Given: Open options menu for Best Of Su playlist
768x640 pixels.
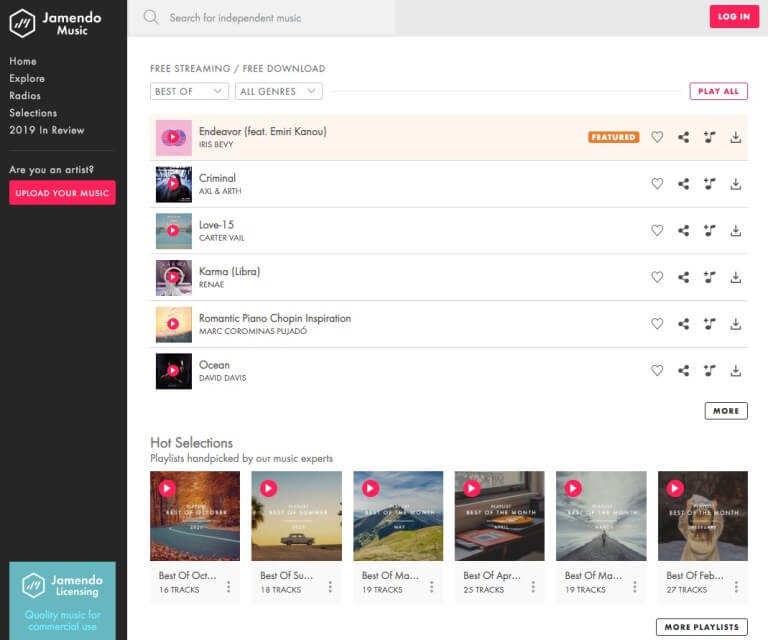Looking at the screenshot, I should pos(330,587).
